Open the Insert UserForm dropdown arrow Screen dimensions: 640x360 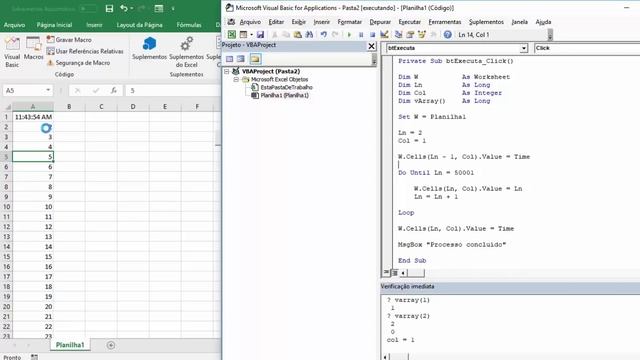coord(251,35)
